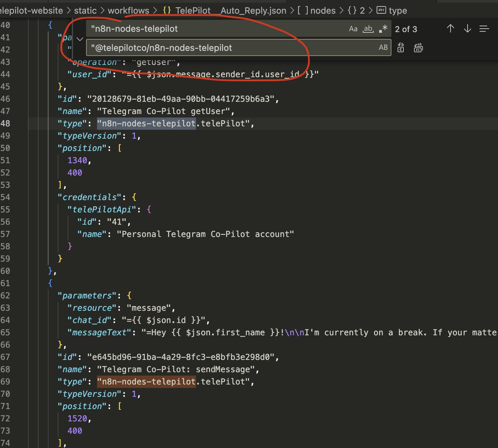498x448 pixels.
Task: Select static in the breadcrumb bar
Action: pos(85,10)
